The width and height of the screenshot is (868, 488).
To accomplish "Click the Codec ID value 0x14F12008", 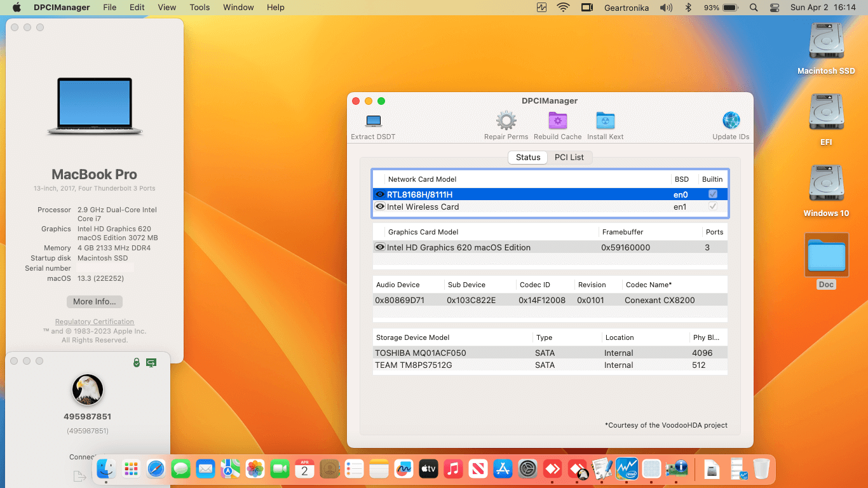I will click(x=542, y=300).
